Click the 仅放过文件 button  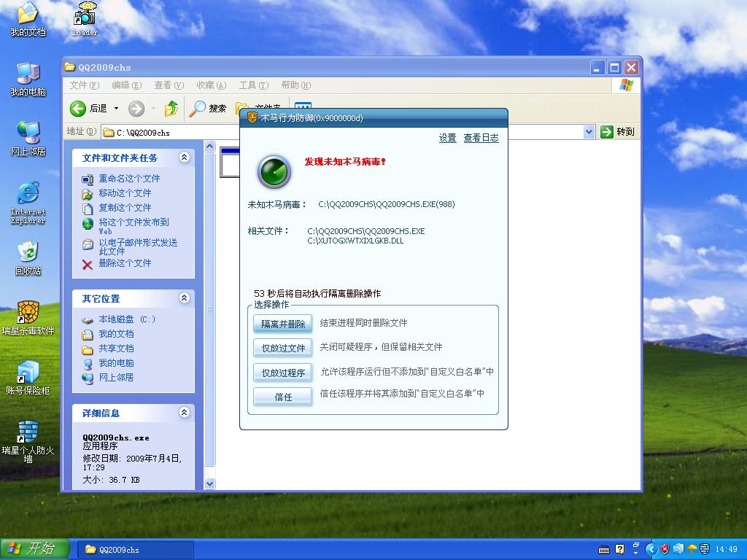tap(283, 348)
